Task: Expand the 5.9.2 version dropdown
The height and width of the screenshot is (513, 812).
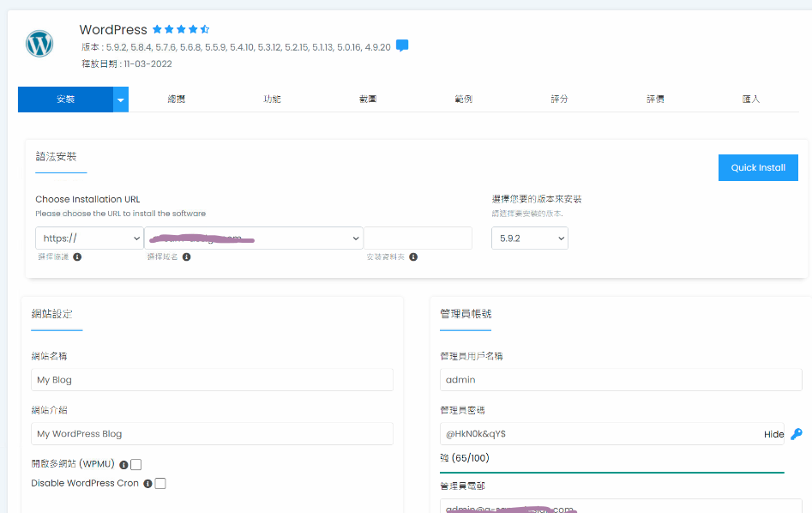Action: point(529,238)
